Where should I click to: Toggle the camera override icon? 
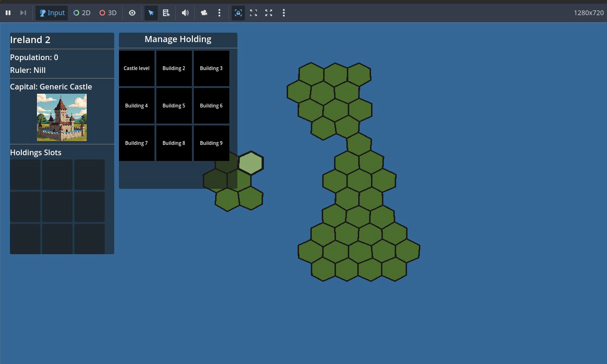(204, 13)
